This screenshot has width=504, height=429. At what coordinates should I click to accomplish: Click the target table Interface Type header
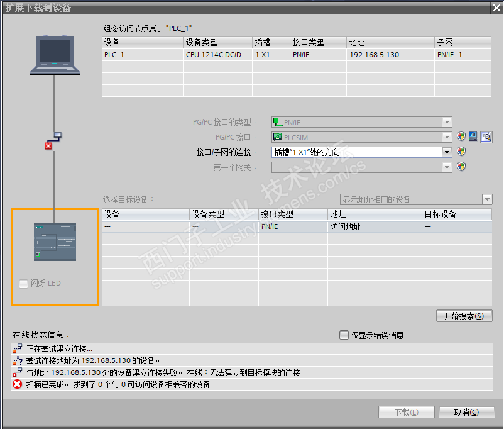pyautogui.click(x=293, y=214)
